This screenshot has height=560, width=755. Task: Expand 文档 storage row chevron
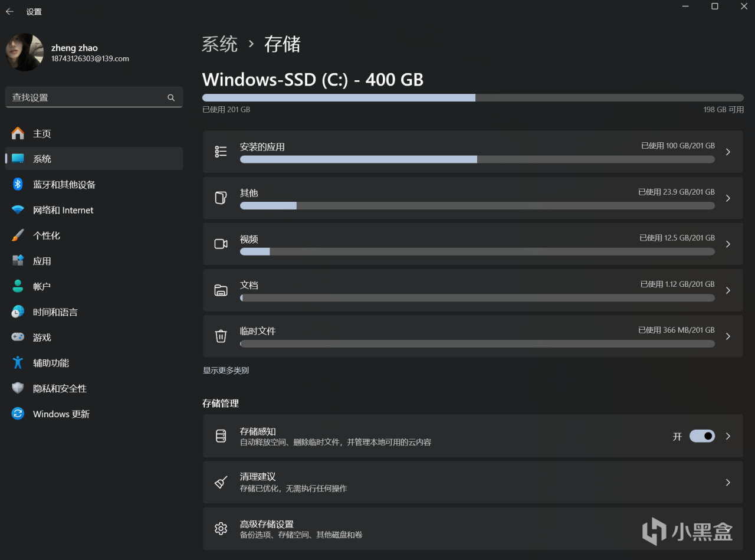tap(728, 290)
